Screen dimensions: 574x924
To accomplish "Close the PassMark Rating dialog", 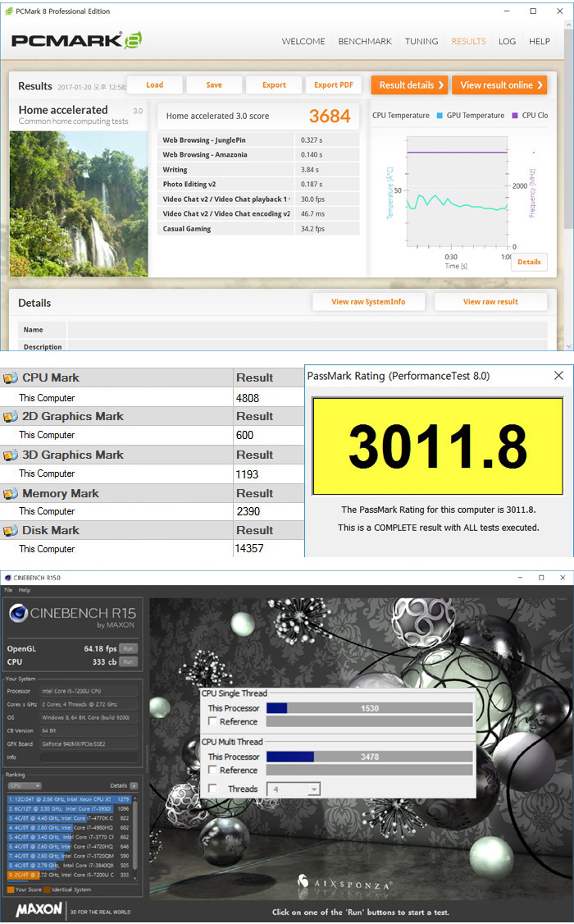I will pyautogui.click(x=558, y=375).
